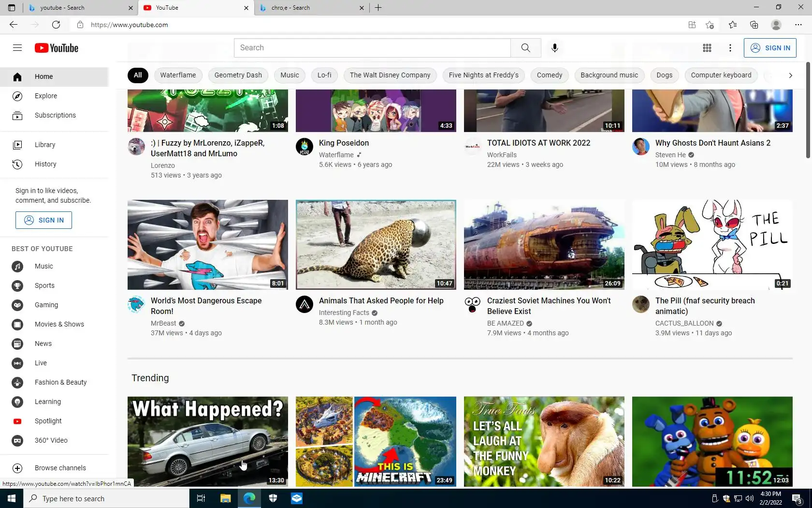Click the Windows taskbar search box
The image size is (812, 508).
tap(106, 498)
